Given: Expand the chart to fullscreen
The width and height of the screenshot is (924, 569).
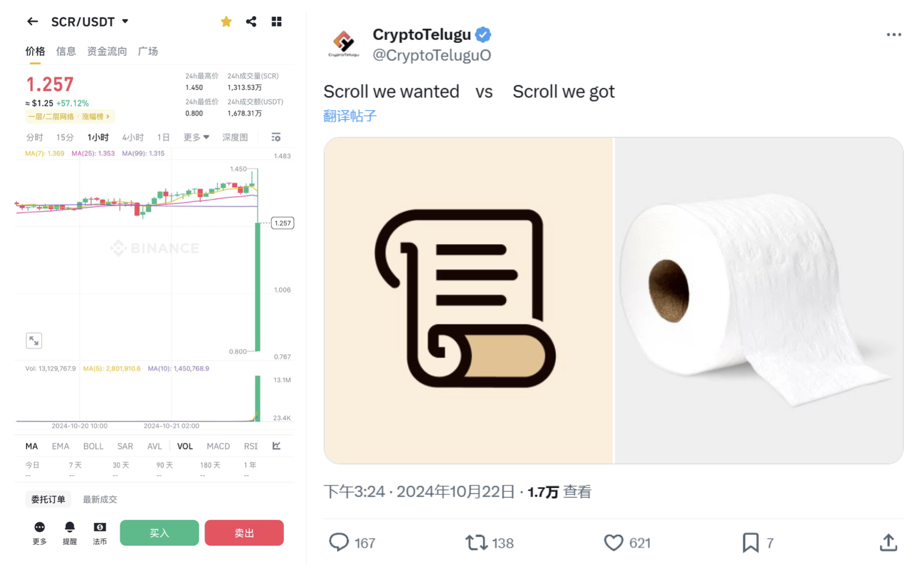Looking at the screenshot, I should coord(34,340).
